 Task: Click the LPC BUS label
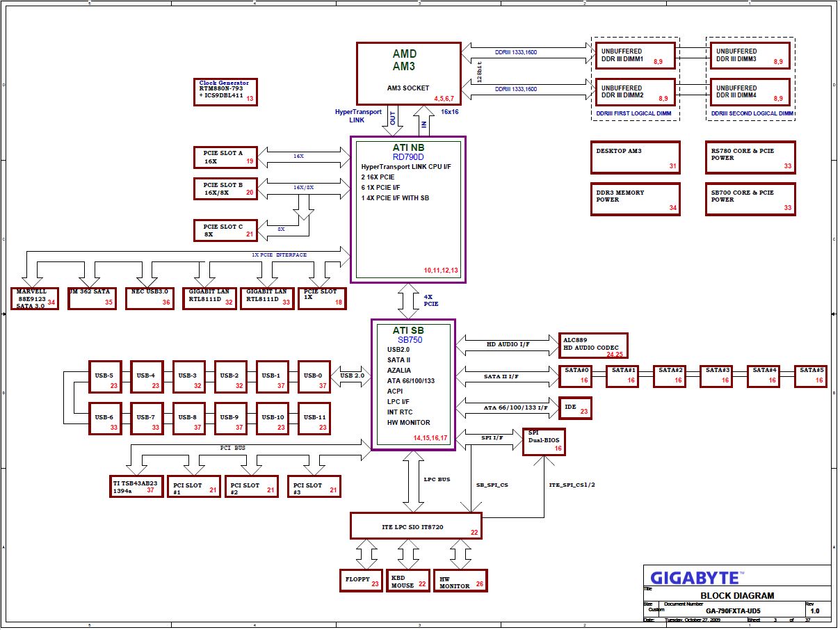437,479
